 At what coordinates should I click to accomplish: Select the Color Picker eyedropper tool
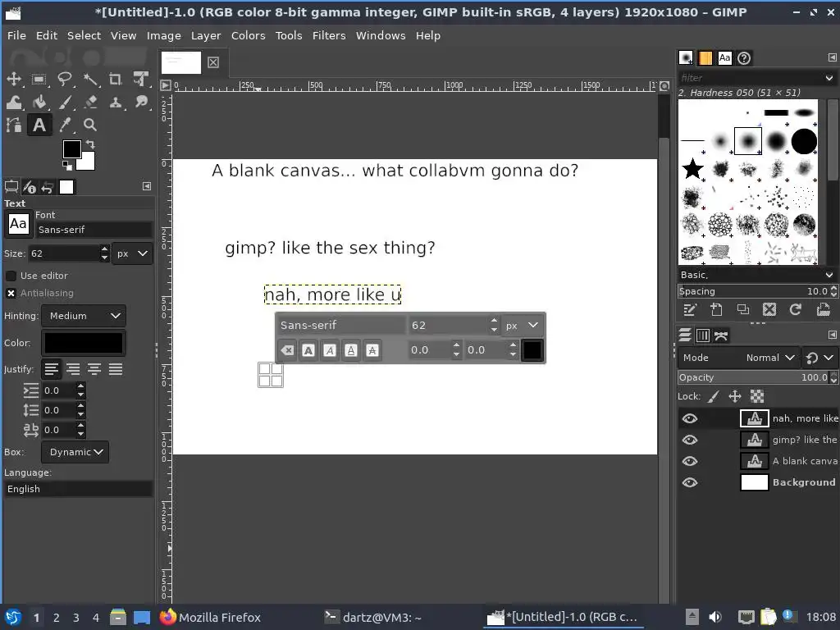[65, 125]
